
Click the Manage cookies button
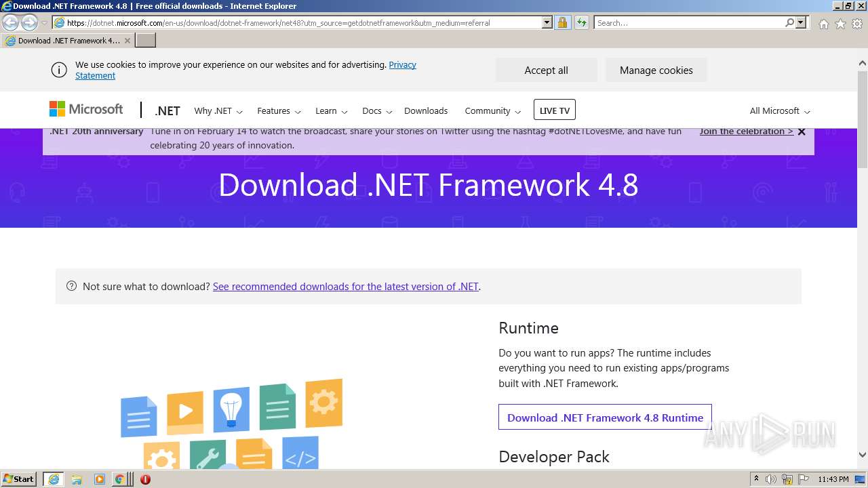656,70
